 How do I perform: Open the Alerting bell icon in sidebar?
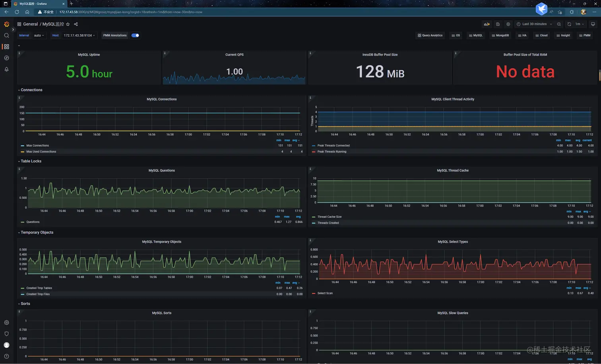point(6,69)
